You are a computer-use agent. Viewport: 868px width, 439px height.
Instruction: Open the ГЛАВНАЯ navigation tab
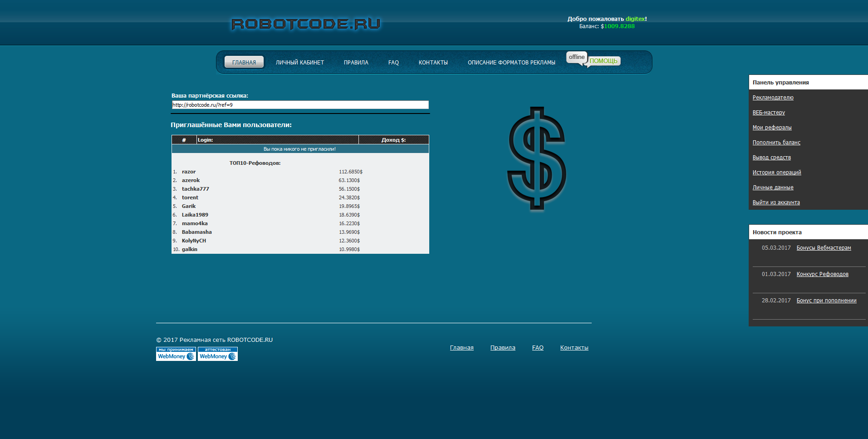coord(244,63)
